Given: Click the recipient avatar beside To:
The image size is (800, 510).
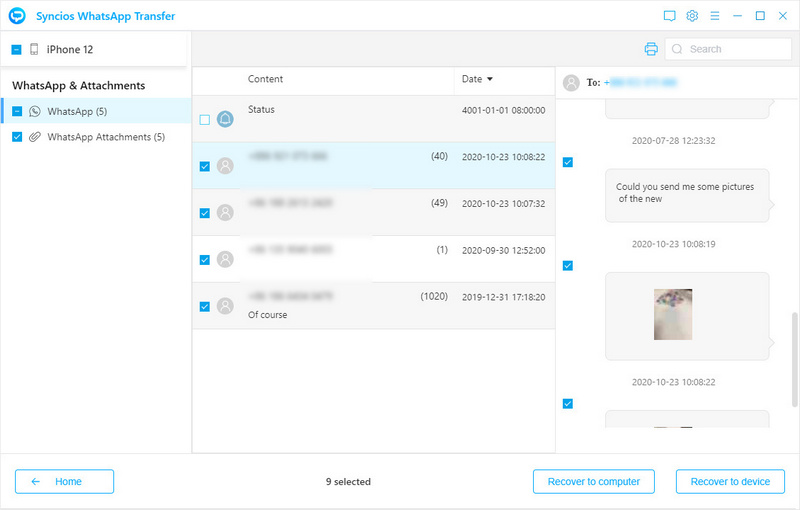Looking at the screenshot, I should 571,83.
